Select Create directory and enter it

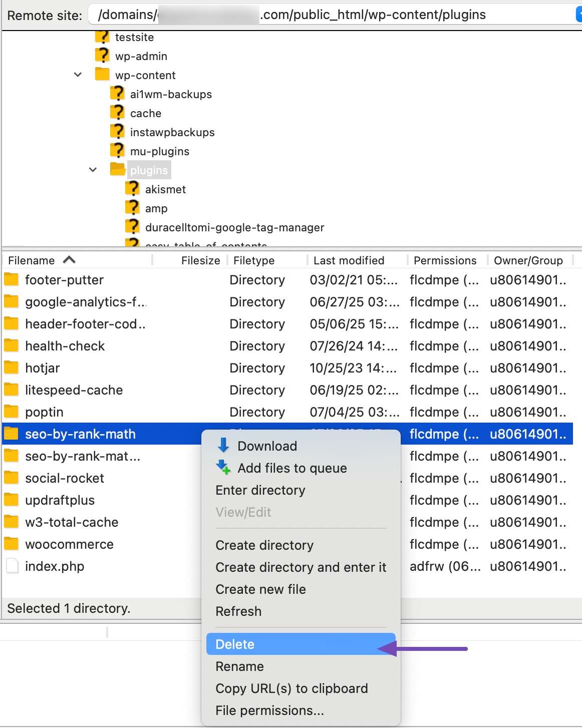click(x=301, y=567)
